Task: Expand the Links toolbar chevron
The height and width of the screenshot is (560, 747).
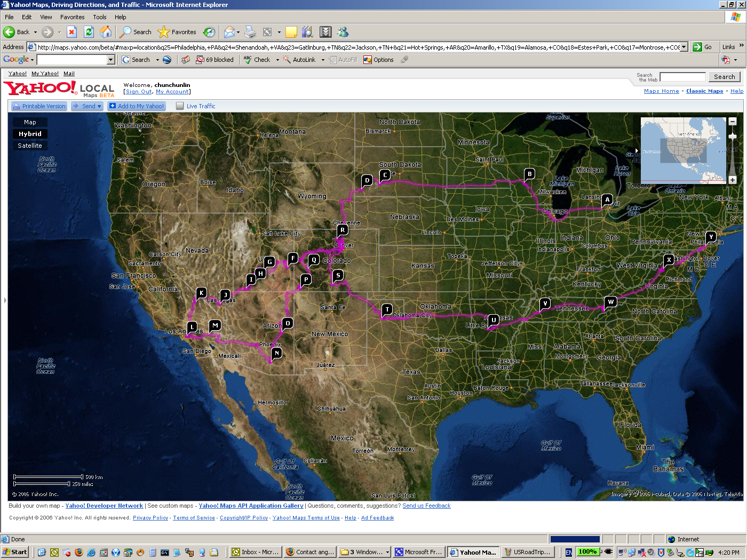Action: (x=741, y=46)
